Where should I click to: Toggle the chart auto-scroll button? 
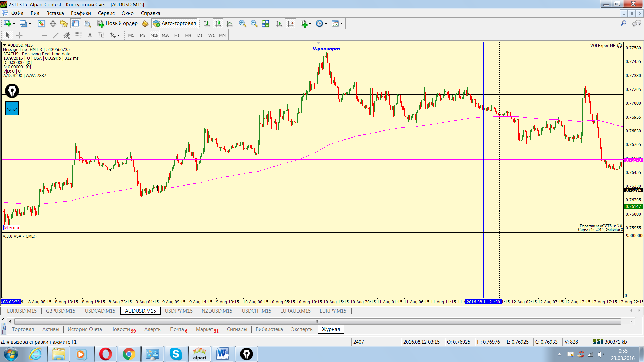[x=279, y=24]
